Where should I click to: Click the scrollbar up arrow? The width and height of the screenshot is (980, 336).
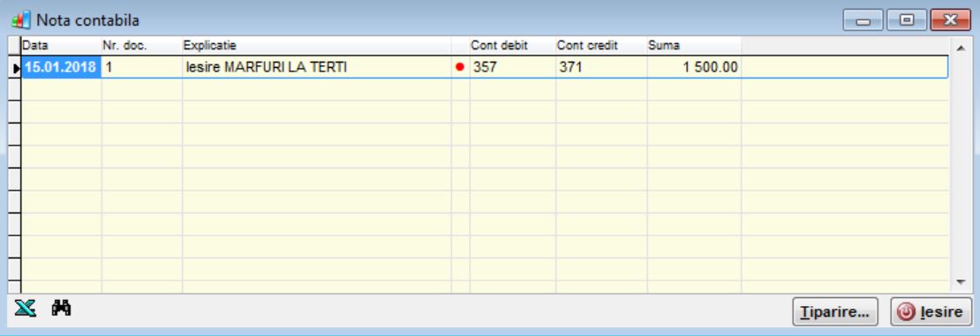click(x=961, y=48)
